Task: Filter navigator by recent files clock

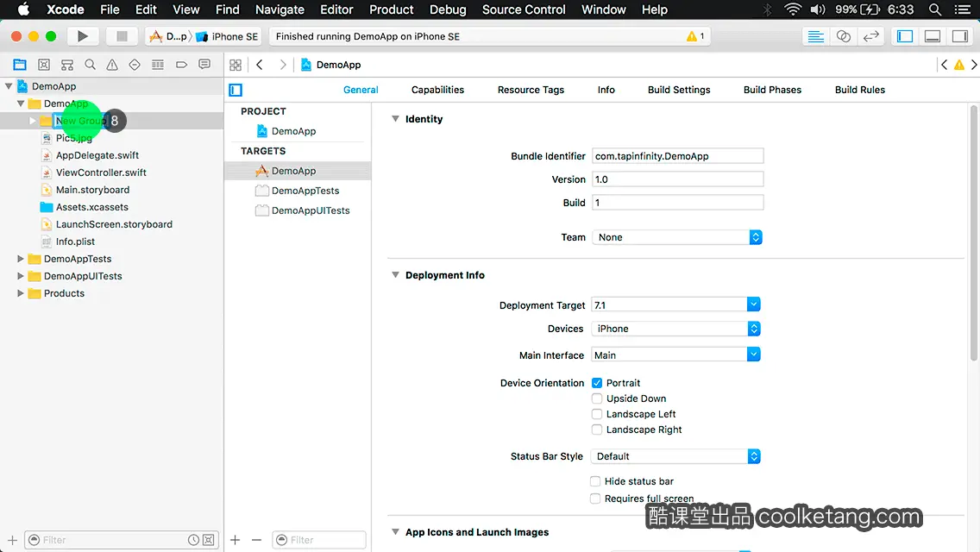Action: [194, 540]
